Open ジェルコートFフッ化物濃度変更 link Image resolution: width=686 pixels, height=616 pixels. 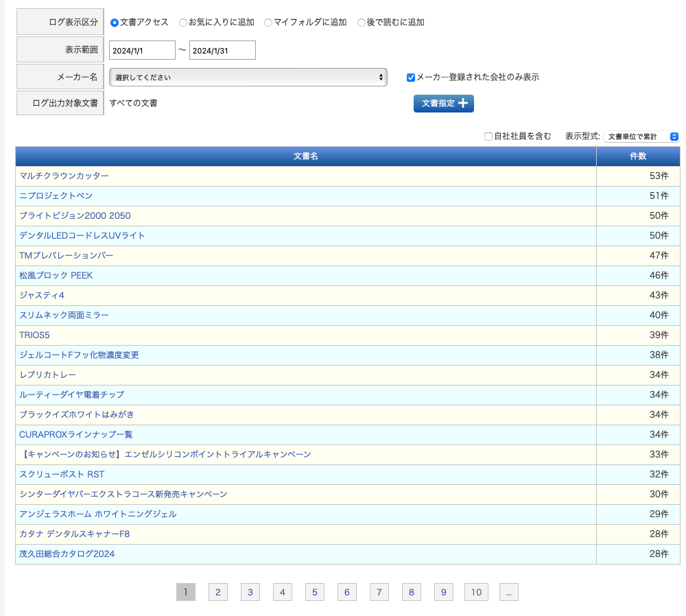[79, 355]
